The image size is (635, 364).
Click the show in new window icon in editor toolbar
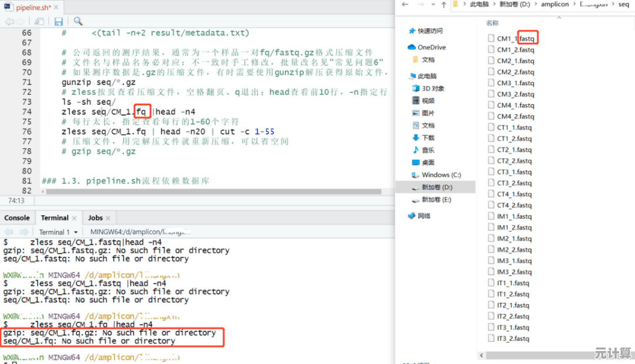point(39,21)
